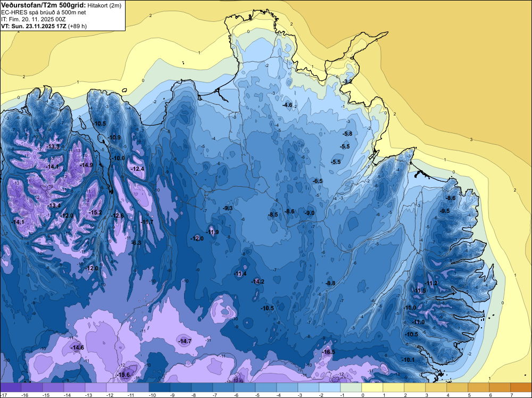Image resolution: width=532 pixels, height=398 pixels.
Task: Select the -8.8 temperature value
Action: click(330, 283)
